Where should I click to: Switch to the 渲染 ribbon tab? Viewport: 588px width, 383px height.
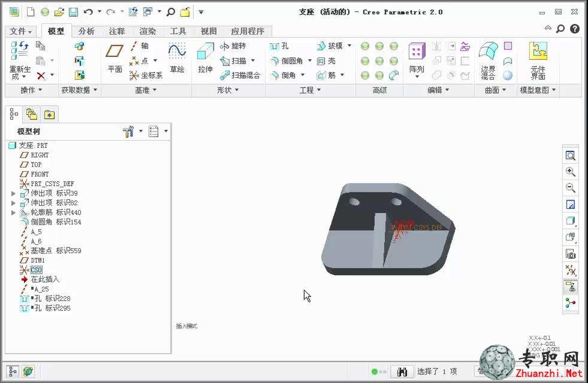point(147,31)
